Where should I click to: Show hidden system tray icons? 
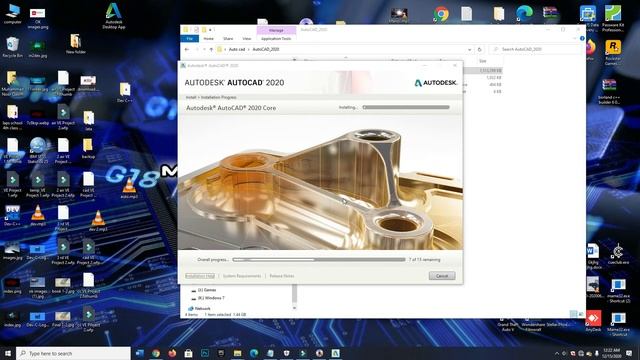[557, 353]
